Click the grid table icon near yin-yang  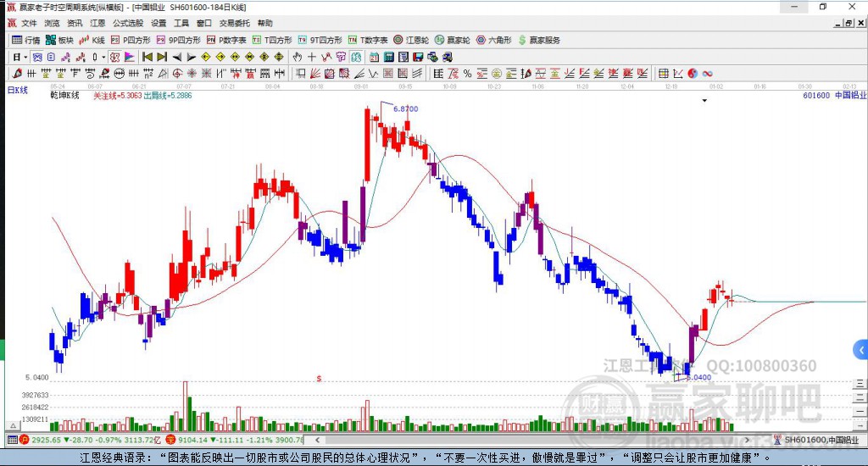point(663,73)
